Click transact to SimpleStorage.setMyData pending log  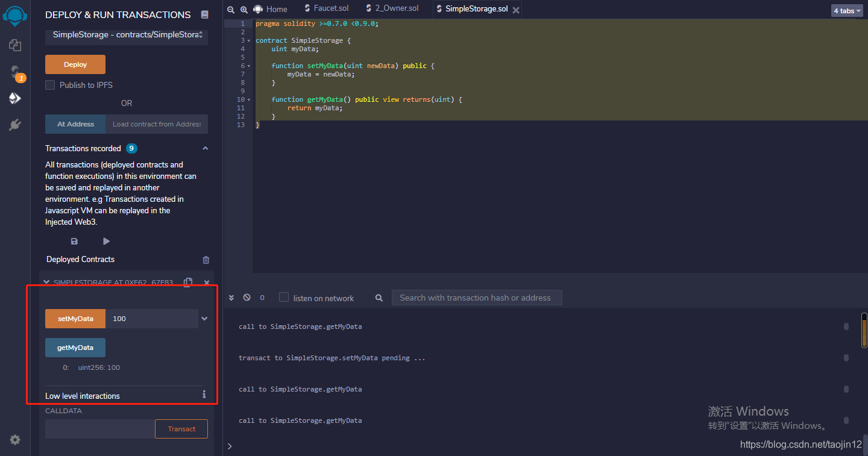tap(332, 358)
